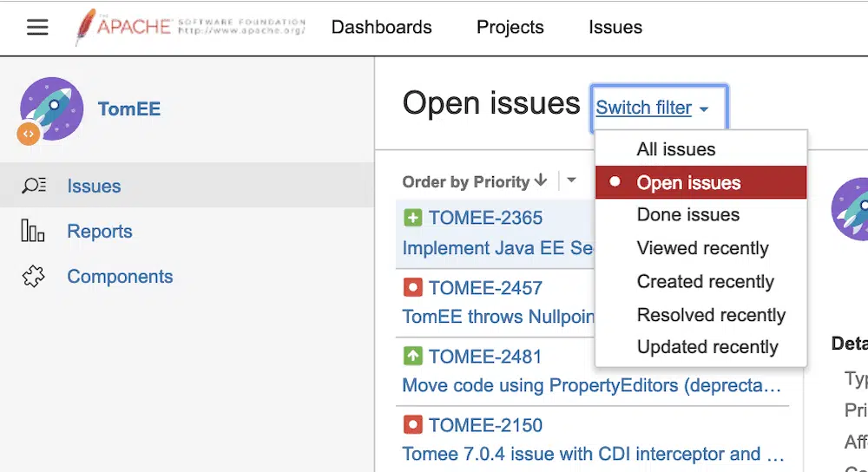Click the green plus icon for TOMEE-2365
This screenshot has width=868, height=472.
tap(412, 218)
